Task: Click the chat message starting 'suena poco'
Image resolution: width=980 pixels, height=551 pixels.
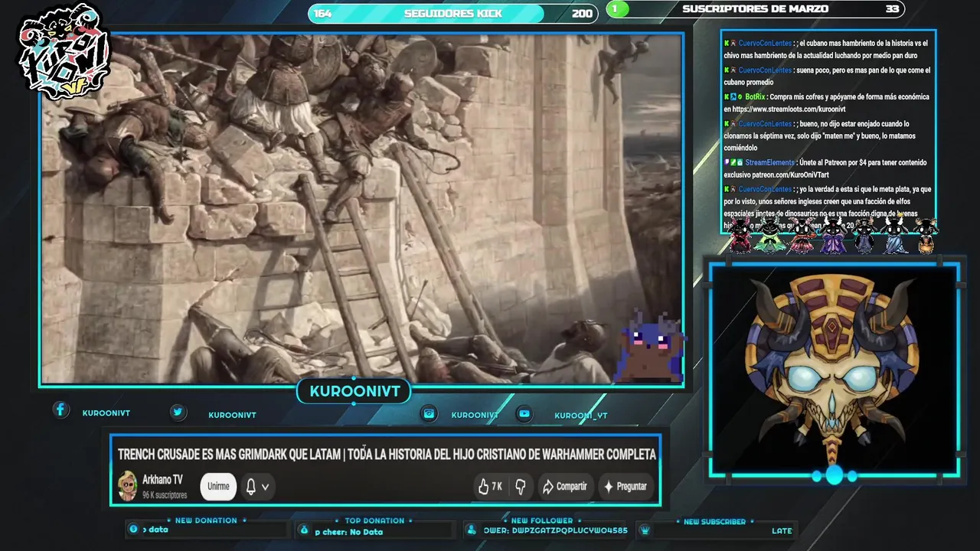Action: point(827,76)
